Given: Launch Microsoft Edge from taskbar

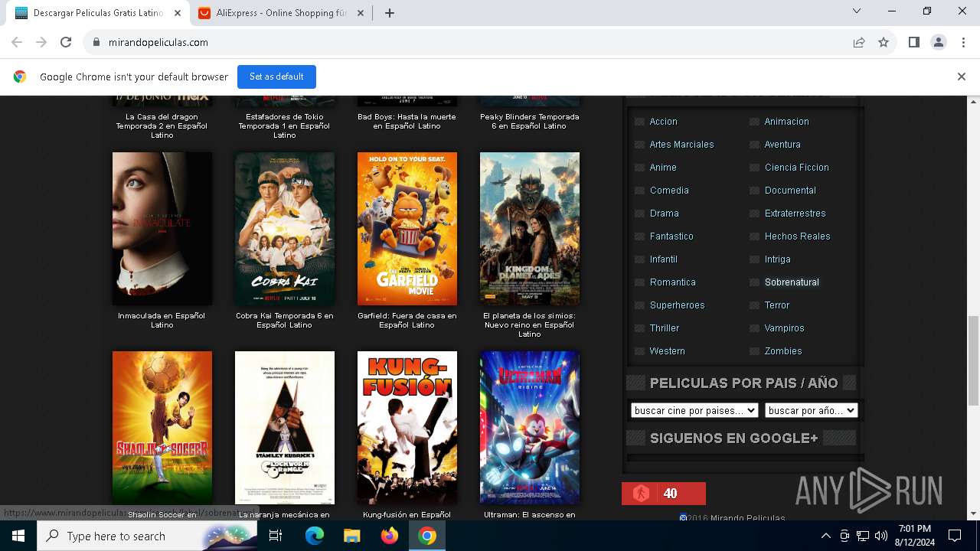Looking at the screenshot, I should [x=315, y=536].
